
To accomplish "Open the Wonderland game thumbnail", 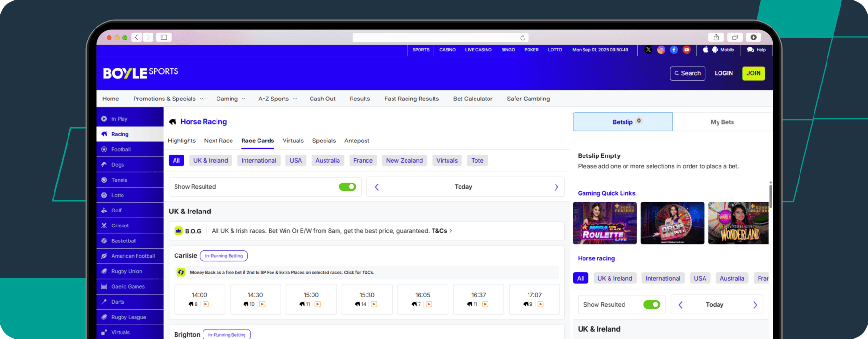I will [x=738, y=223].
